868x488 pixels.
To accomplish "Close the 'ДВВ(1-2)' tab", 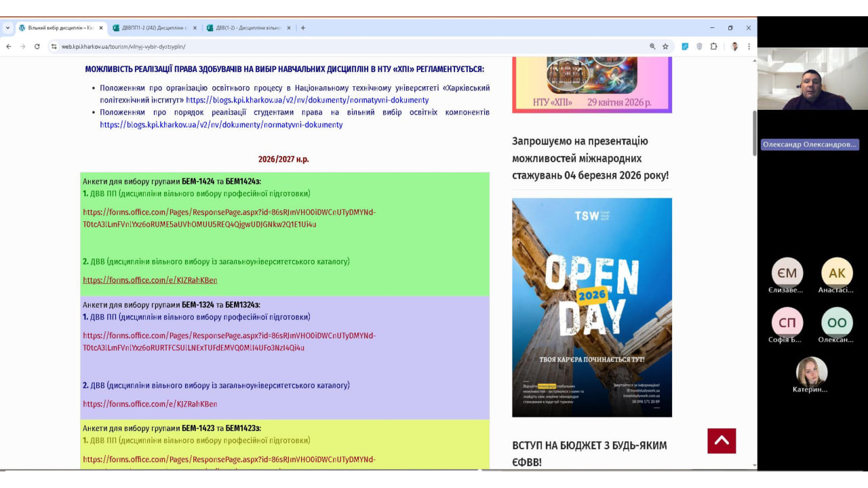I will coord(288,28).
